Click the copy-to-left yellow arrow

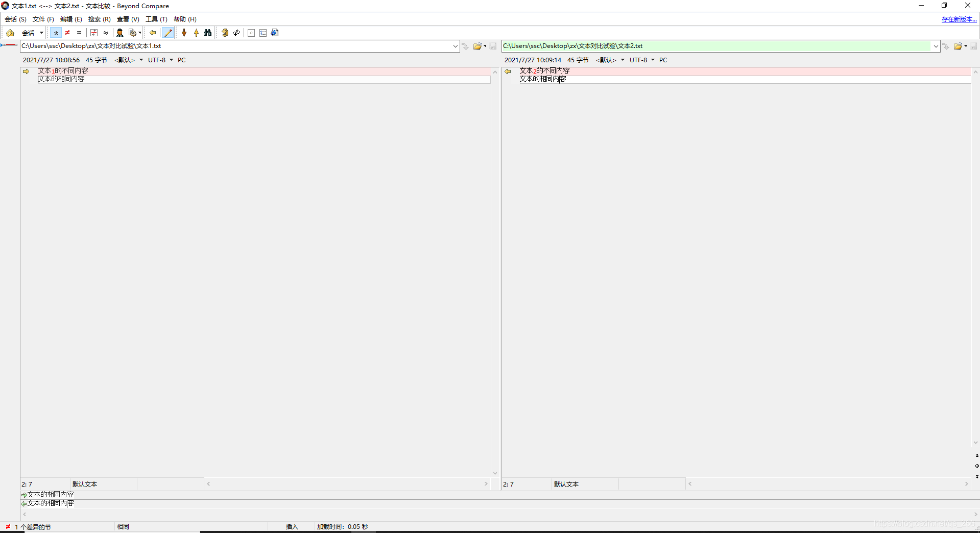[x=153, y=33]
